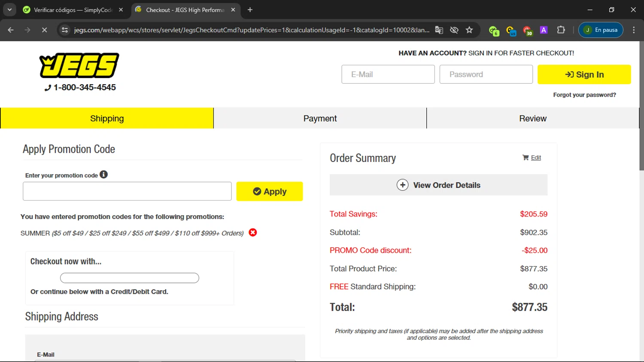Click the cart Edit link

click(535, 158)
